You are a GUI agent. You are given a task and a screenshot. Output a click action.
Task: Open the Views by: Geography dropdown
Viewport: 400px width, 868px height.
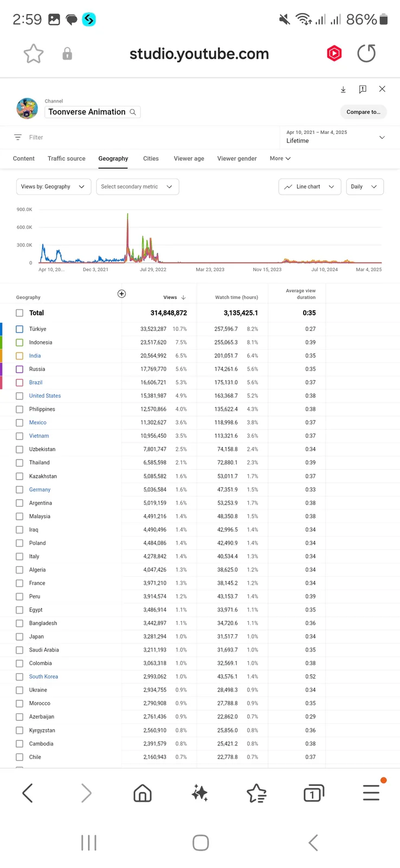tap(54, 187)
